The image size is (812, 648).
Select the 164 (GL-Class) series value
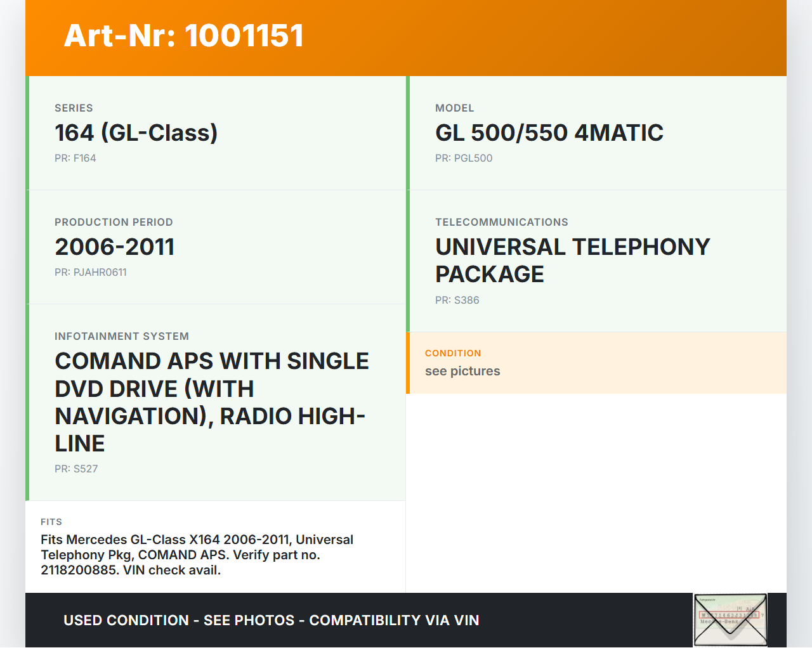(136, 133)
